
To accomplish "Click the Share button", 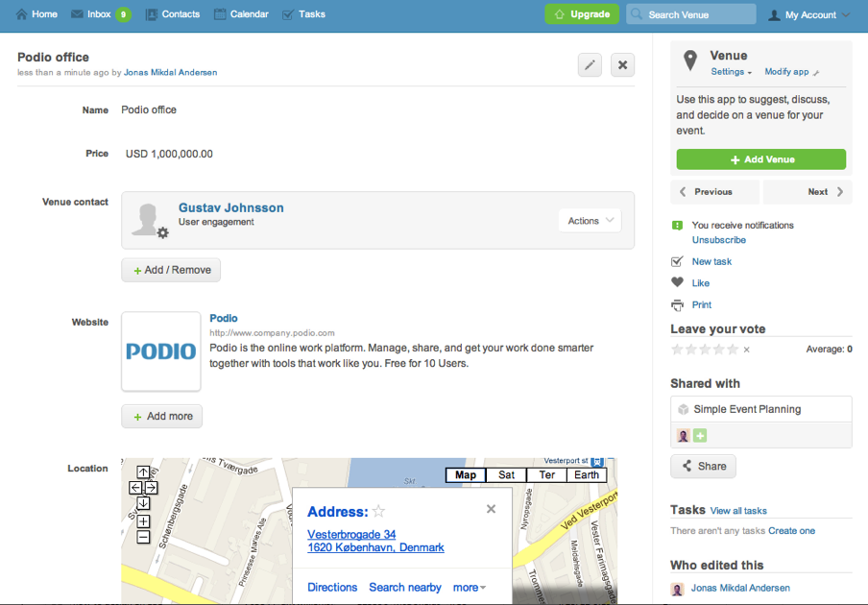I will pos(703,467).
